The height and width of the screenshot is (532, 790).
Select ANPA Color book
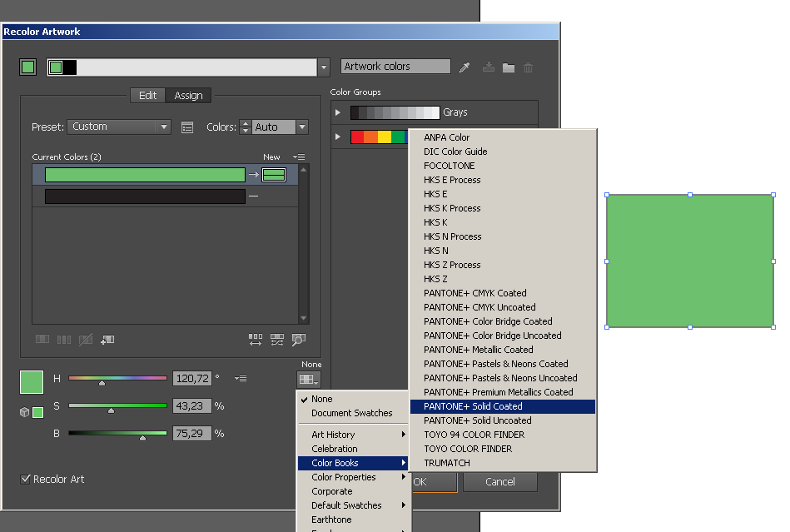click(x=503, y=137)
